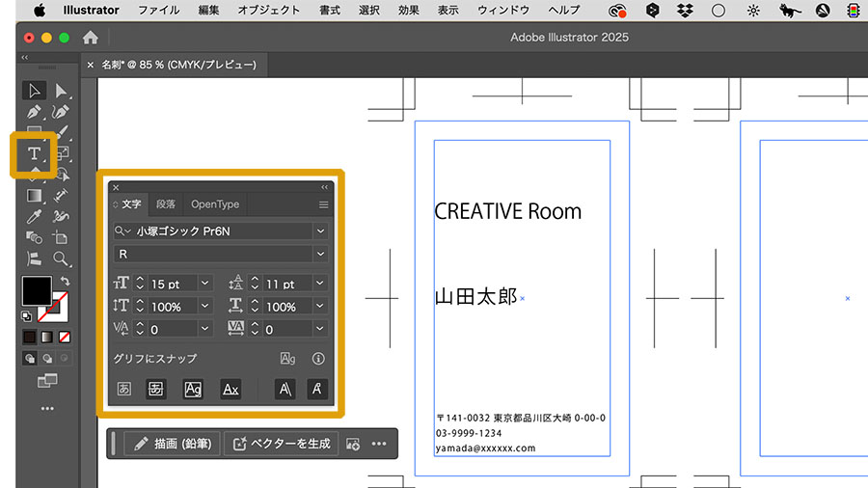
Task: Select the Blend tool
Action: pyautogui.click(x=34, y=238)
